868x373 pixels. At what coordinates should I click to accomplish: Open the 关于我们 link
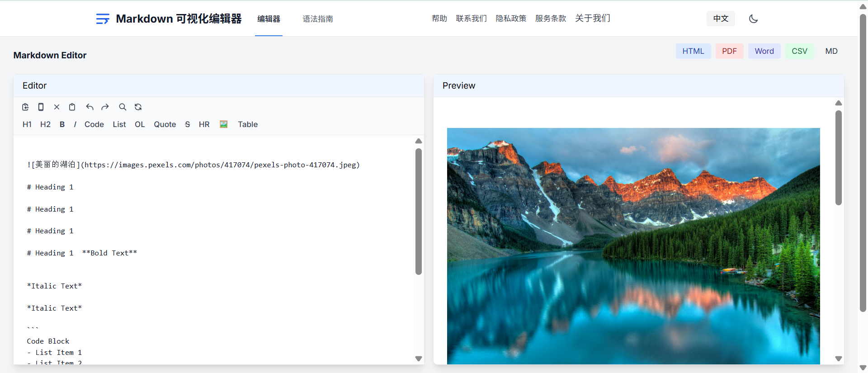tap(592, 18)
